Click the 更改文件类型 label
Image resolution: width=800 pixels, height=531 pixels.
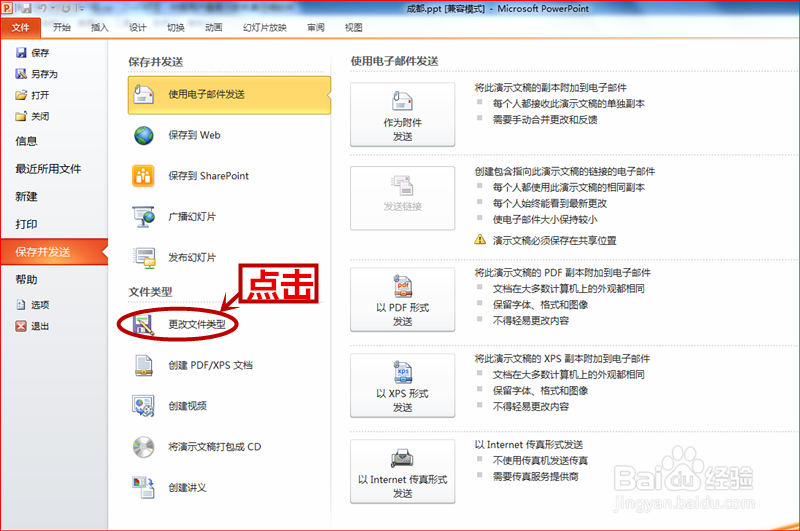tap(197, 324)
